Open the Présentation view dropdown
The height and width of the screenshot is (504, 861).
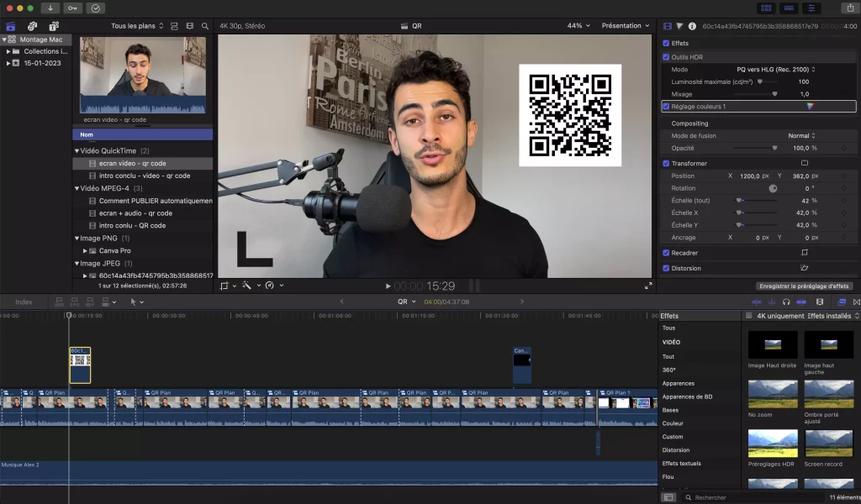point(626,26)
